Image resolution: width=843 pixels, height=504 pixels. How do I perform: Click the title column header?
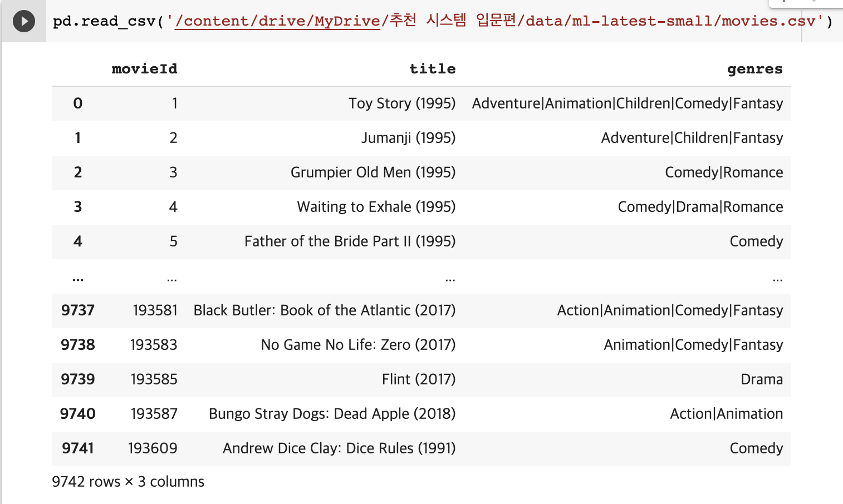coord(432,69)
